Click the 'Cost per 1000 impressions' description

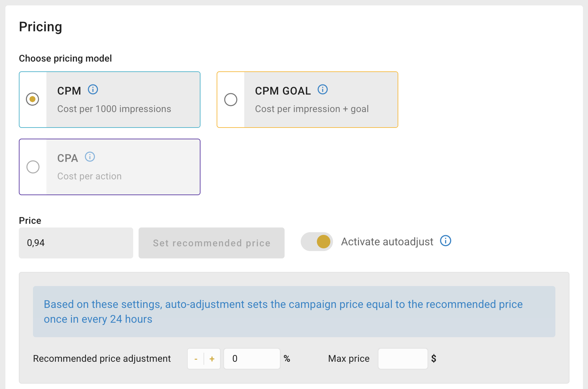[114, 109]
